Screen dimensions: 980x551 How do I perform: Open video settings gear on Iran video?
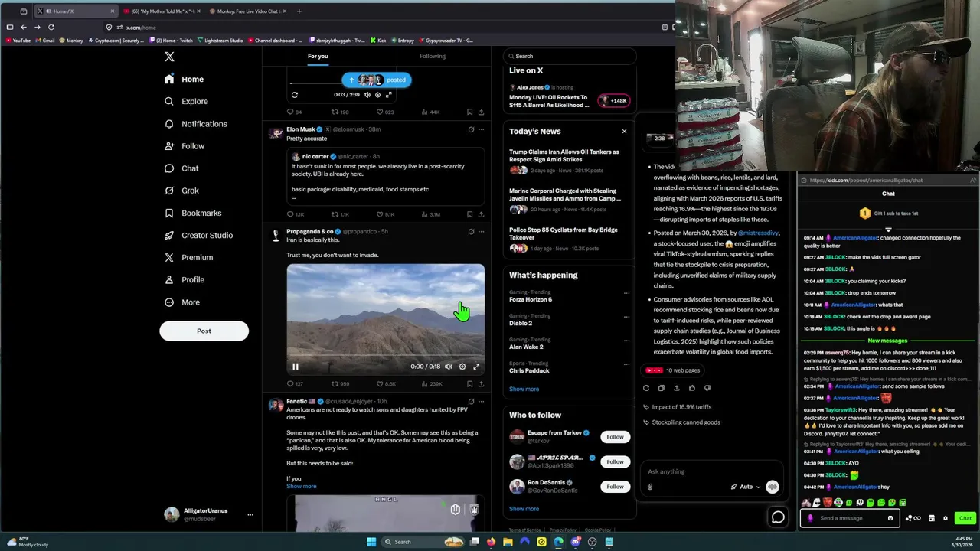click(462, 367)
